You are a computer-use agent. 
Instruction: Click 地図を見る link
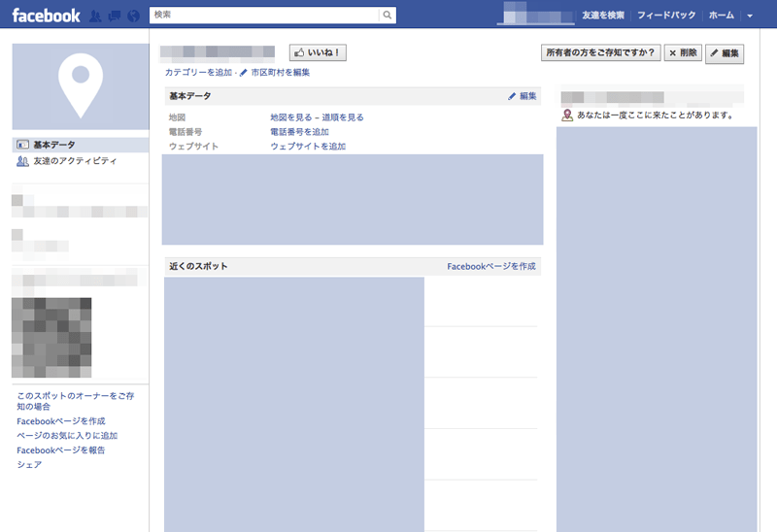(290, 117)
